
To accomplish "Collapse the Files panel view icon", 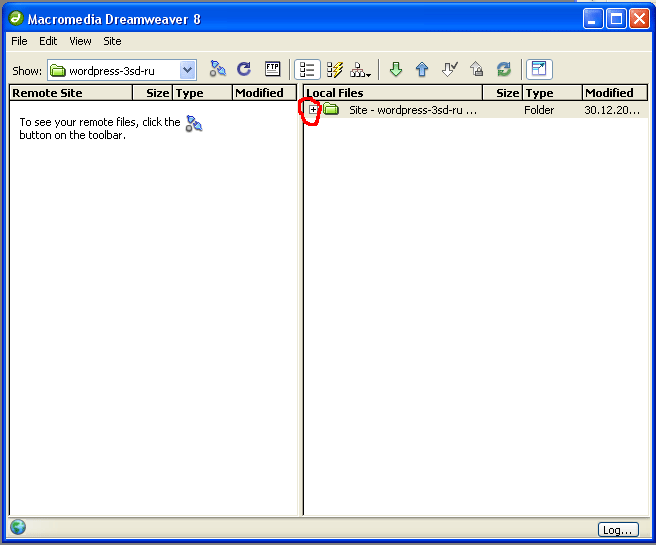I will 539,69.
